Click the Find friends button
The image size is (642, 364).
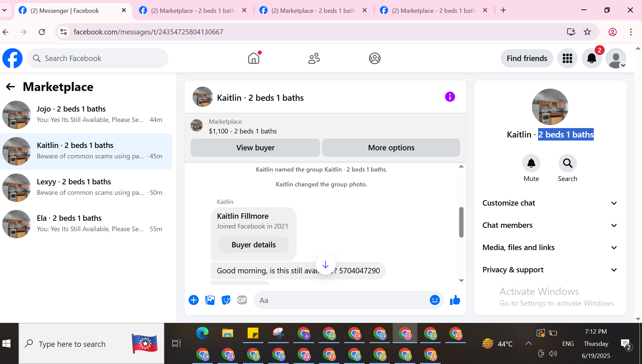click(x=527, y=58)
